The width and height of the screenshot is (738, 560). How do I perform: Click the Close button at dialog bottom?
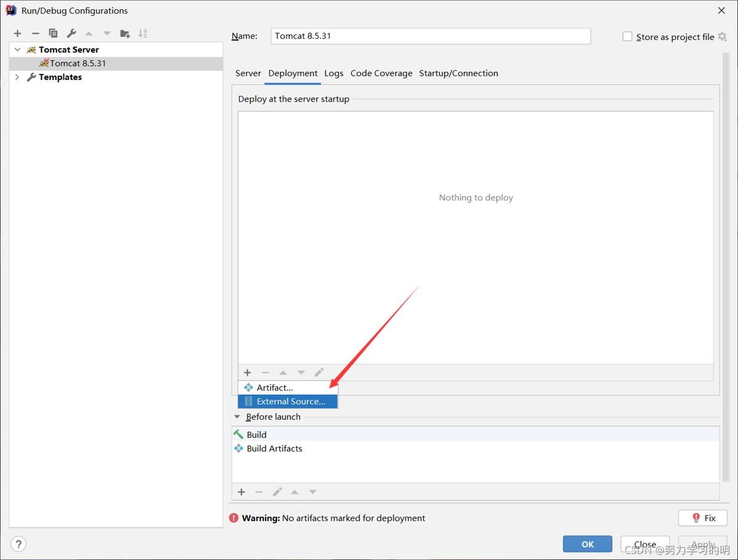[x=645, y=544]
